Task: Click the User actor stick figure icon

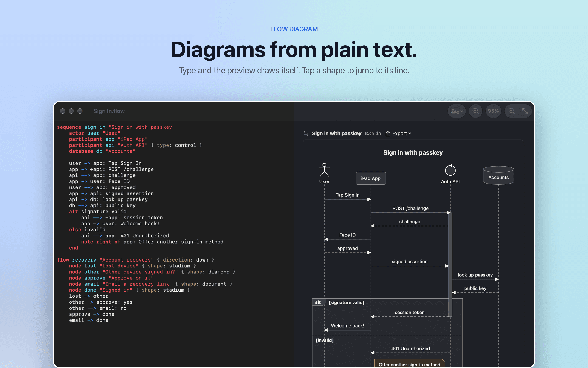Action: [324, 170]
